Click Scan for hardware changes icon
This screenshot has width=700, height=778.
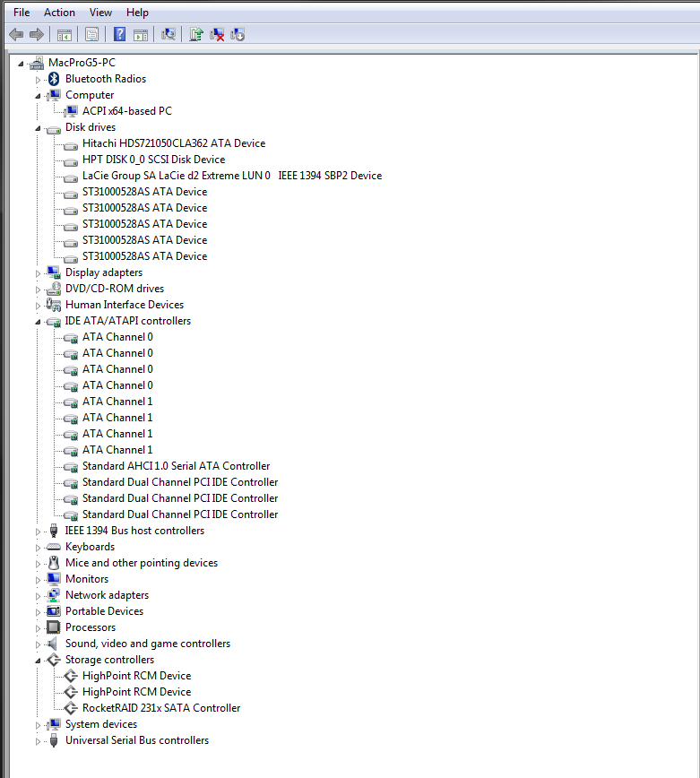169,34
